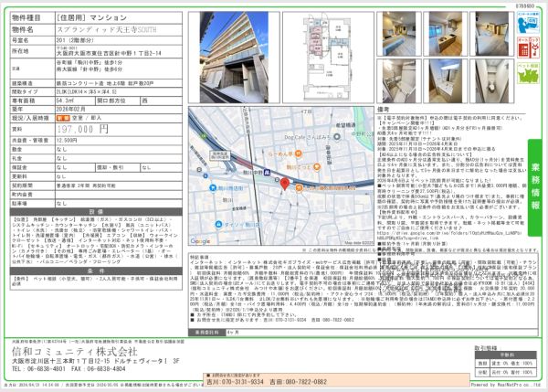The image size is (548, 392).
Task: Click the orange status badge beside 空室
Action: coord(63,118)
